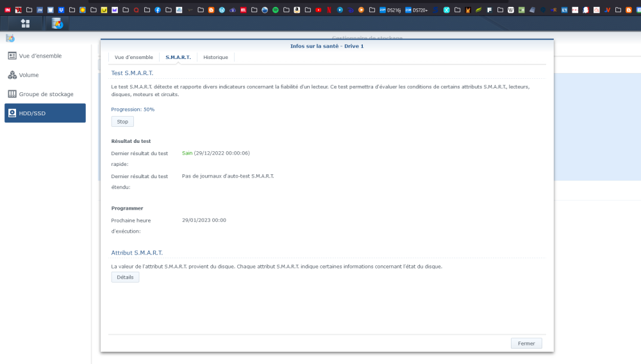Select Groupe de stockage in the sidebar
The height and width of the screenshot is (364, 641).
click(45, 94)
